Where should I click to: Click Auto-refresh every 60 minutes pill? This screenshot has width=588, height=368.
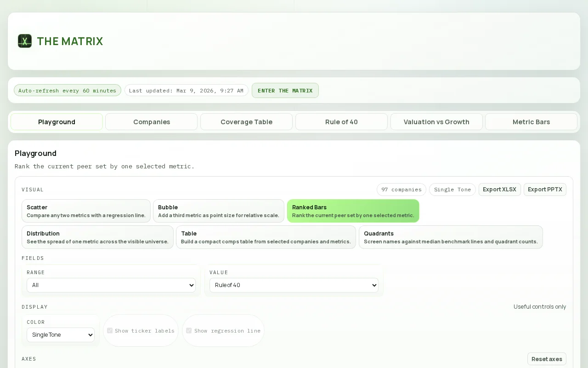[x=68, y=90]
